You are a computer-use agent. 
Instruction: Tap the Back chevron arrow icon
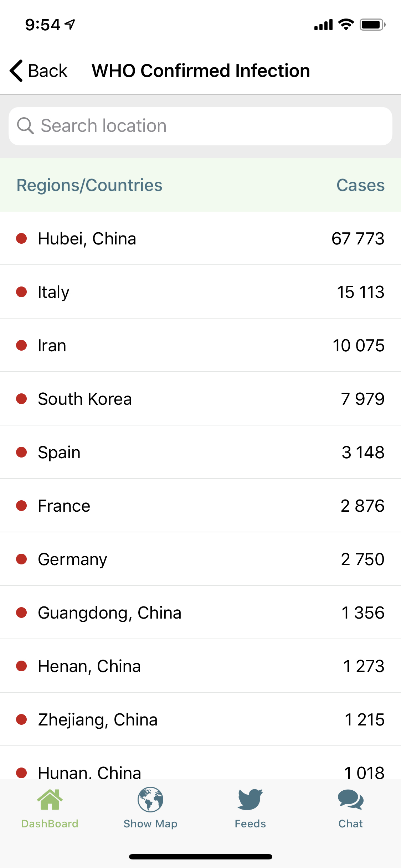[16, 71]
